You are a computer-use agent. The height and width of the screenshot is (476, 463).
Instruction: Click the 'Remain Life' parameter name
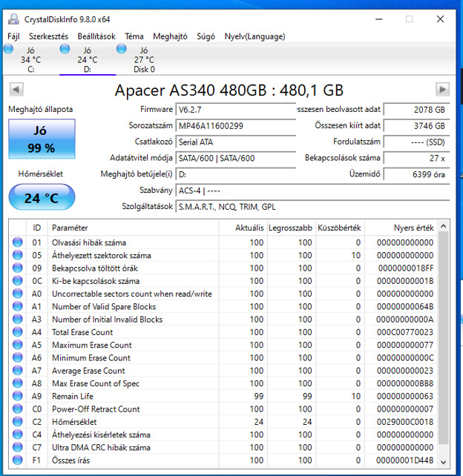(73, 396)
